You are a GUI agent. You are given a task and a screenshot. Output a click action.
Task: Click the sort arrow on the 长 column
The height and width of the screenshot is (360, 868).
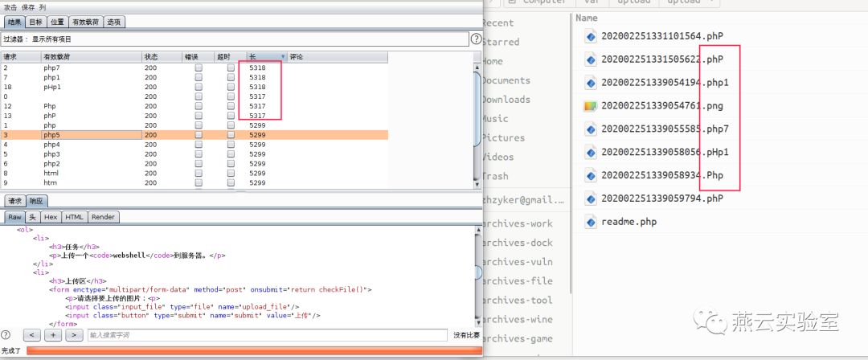[283, 57]
